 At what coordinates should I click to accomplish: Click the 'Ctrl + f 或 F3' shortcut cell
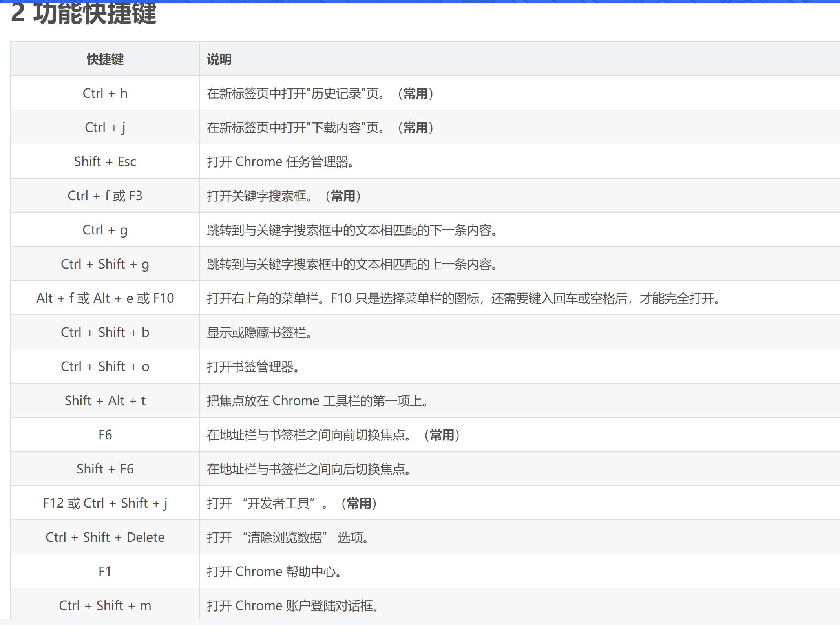click(105, 196)
